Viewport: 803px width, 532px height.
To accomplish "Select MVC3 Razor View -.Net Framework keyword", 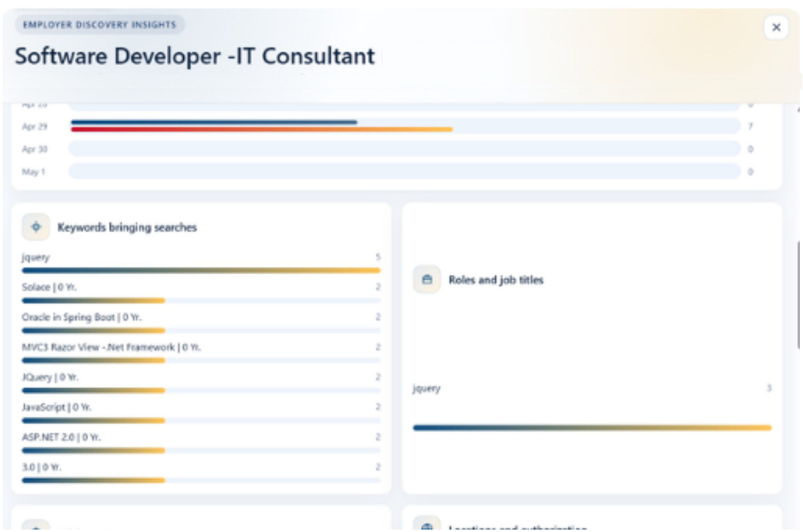I will pyautogui.click(x=111, y=347).
